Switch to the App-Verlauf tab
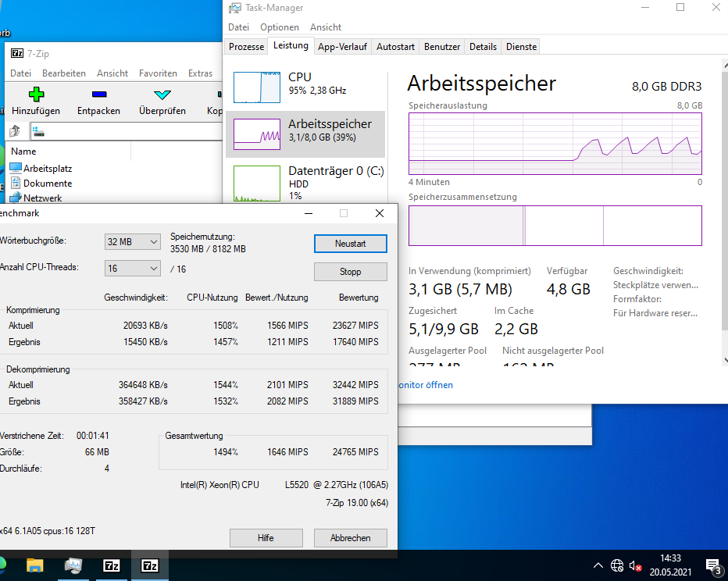 click(x=342, y=47)
